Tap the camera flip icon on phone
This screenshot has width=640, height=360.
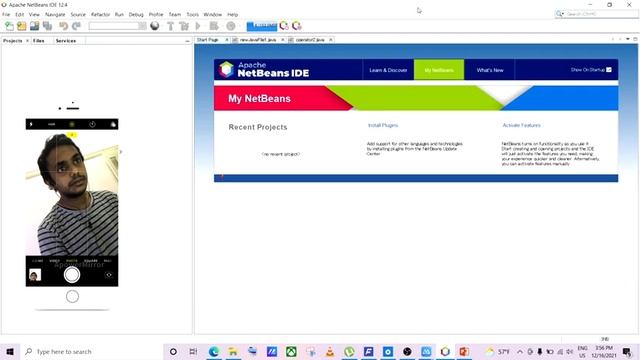109,275
